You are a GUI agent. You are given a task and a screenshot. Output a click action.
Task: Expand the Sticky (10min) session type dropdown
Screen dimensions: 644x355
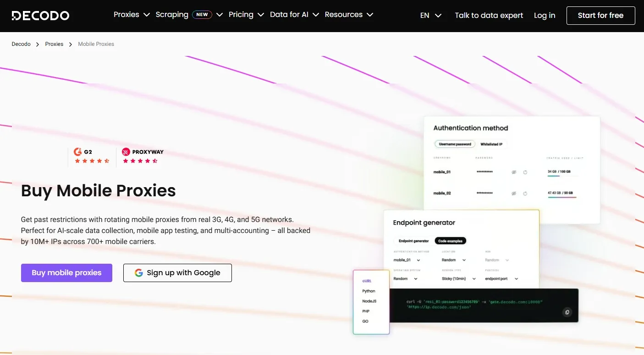click(x=459, y=278)
